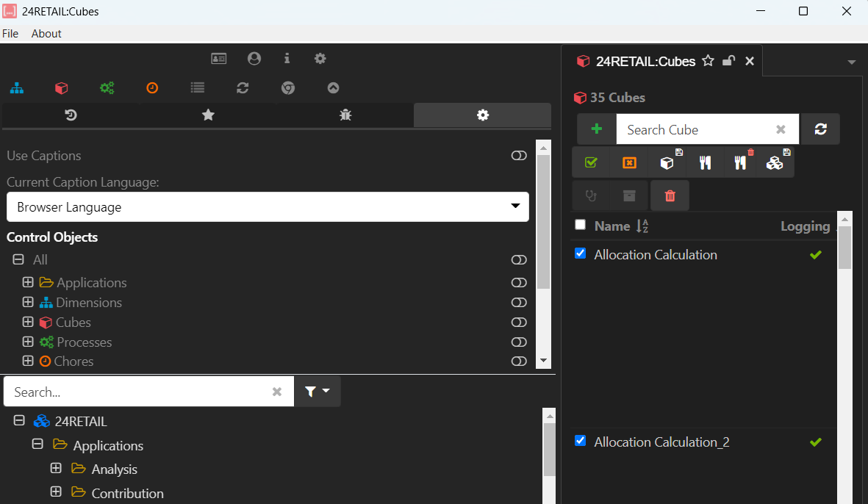The image size is (868, 504).
Task: Expand Processes under Control Objects
Action: pos(28,342)
